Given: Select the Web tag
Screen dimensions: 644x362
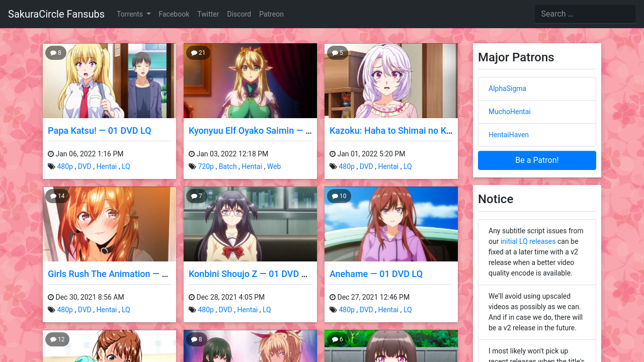Looking at the screenshot, I should (274, 166).
